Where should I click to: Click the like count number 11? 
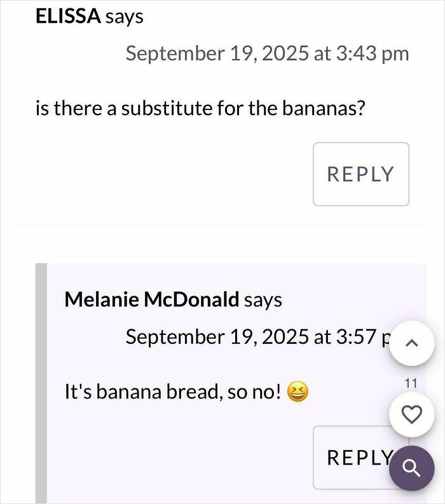(411, 383)
